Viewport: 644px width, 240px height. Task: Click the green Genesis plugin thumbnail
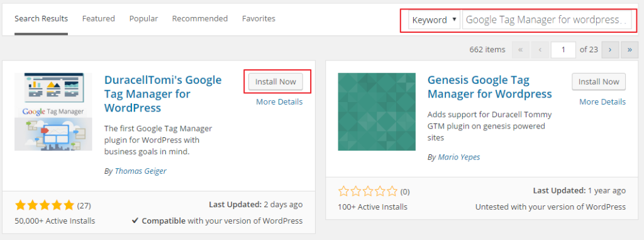[x=377, y=111]
